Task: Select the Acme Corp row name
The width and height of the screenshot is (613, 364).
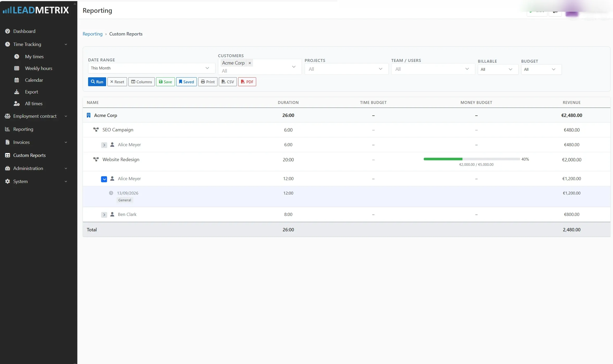Action: [106, 115]
